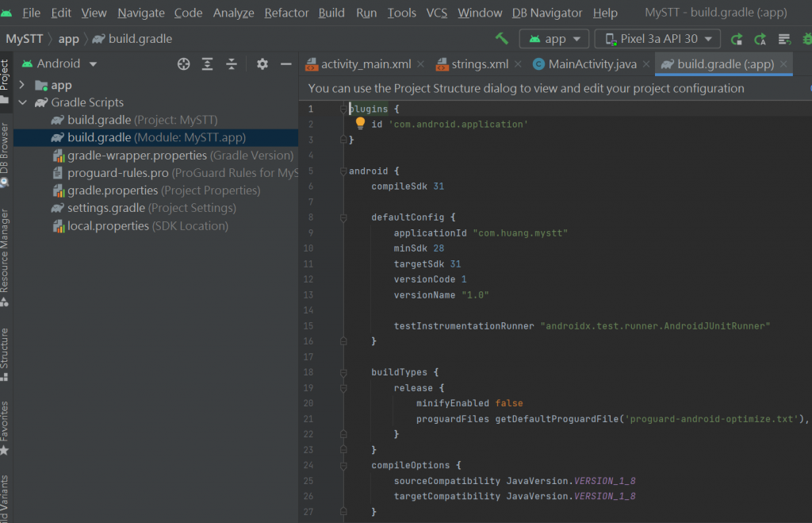Open the Android project view dropdown
Viewport: 812px width, 523px height.
click(x=59, y=63)
